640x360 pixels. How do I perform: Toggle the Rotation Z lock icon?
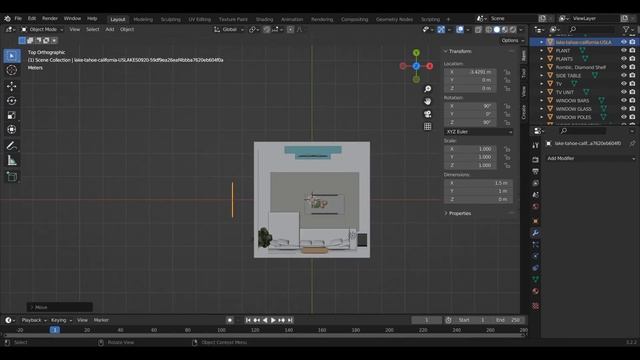[x=507, y=122]
